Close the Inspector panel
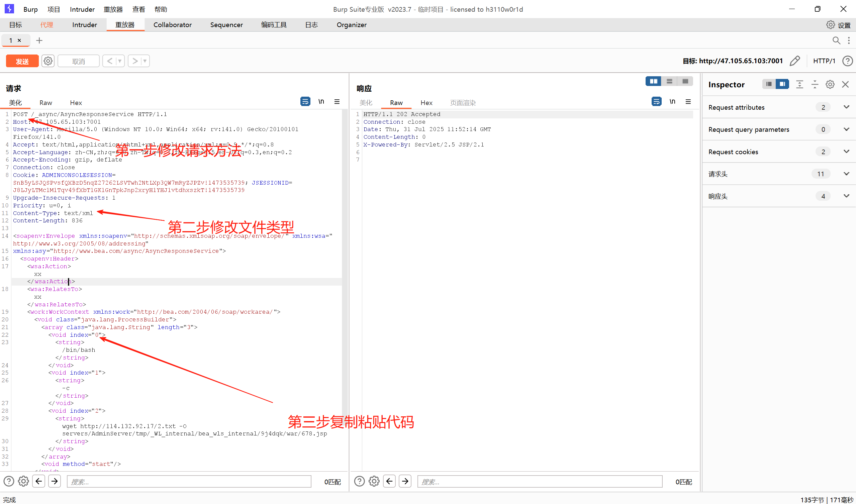 [x=846, y=84]
